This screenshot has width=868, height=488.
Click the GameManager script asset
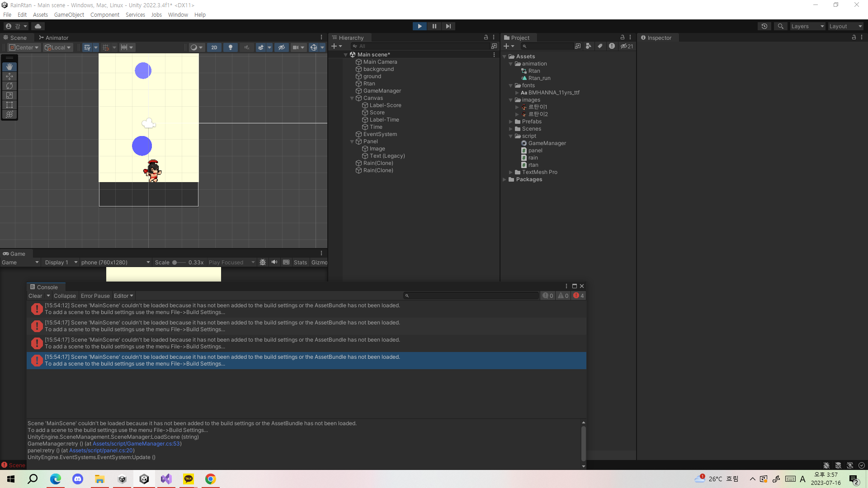[547, 143]
